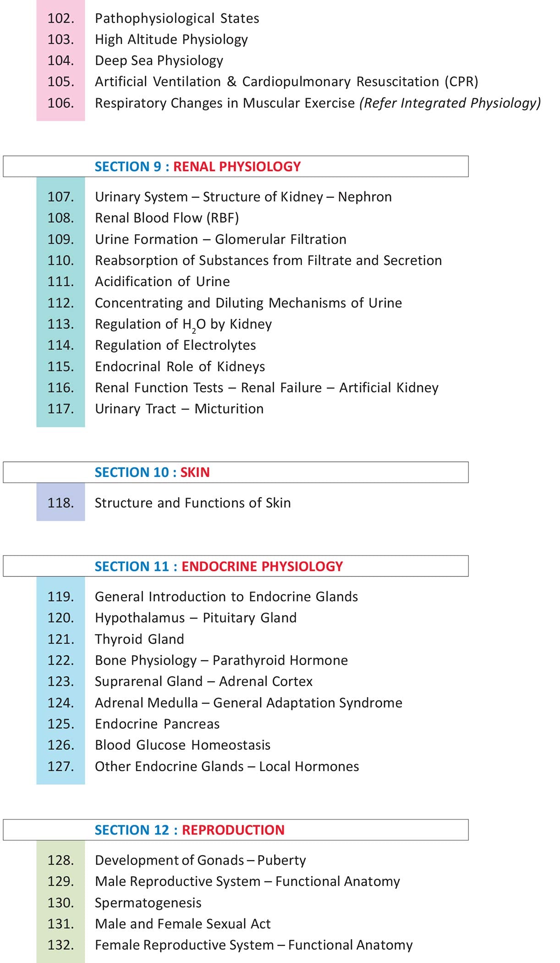Open the Section 9 Renal Physiology heading
The height and width of the screenshot is (963, 560).
(x=198, y=166)
